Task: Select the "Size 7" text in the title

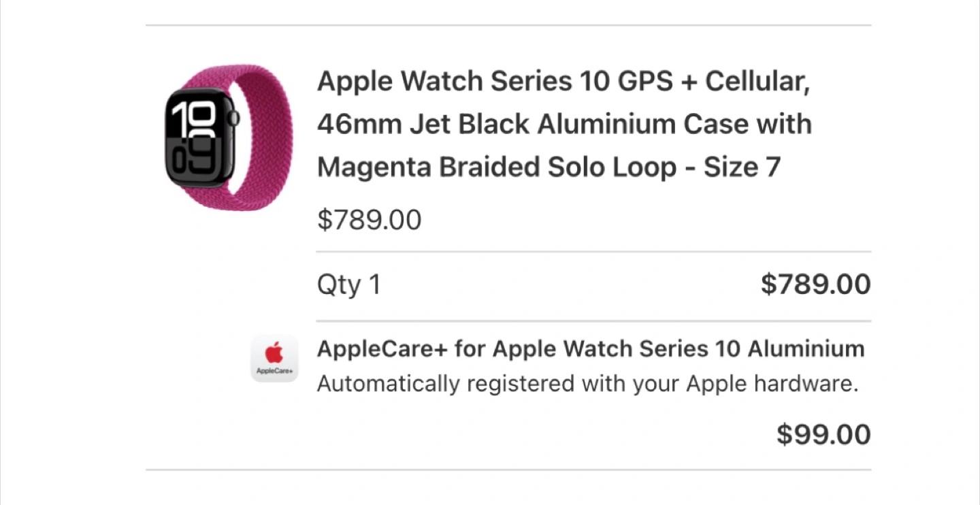Action: point(742,167)
